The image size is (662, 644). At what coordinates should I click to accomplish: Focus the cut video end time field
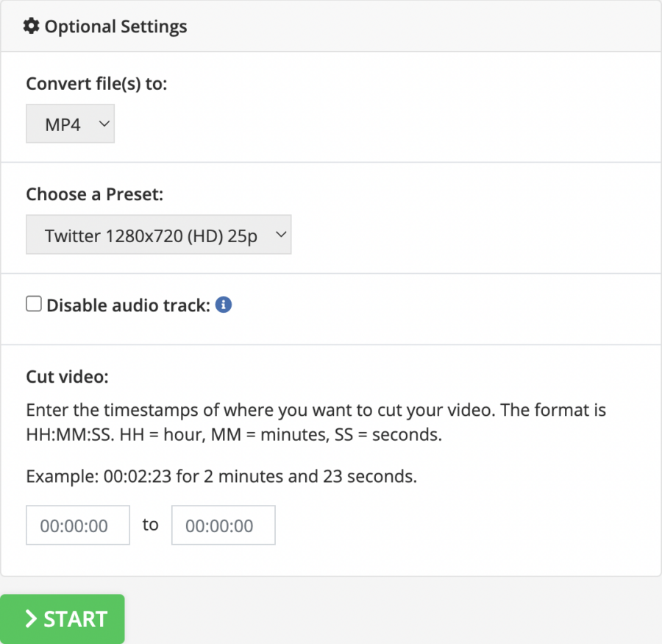click(x=224, y=526)
